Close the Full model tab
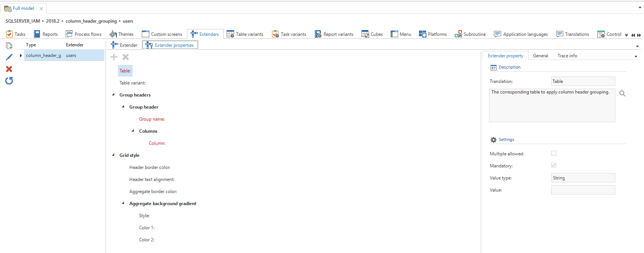Viewport: 644px width, 253px height. pyautogui.click(x=41, y=9)
